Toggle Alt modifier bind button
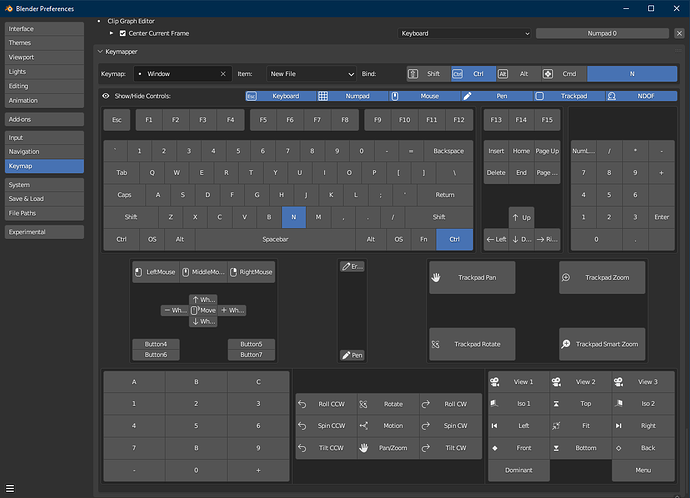 pos(518,74)
